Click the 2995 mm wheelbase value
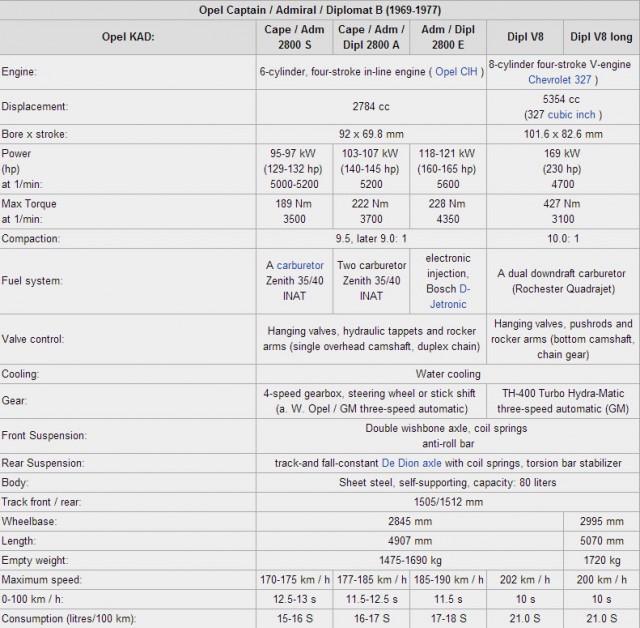Viewport: 640px width, 628px height. tap(601, 521)
